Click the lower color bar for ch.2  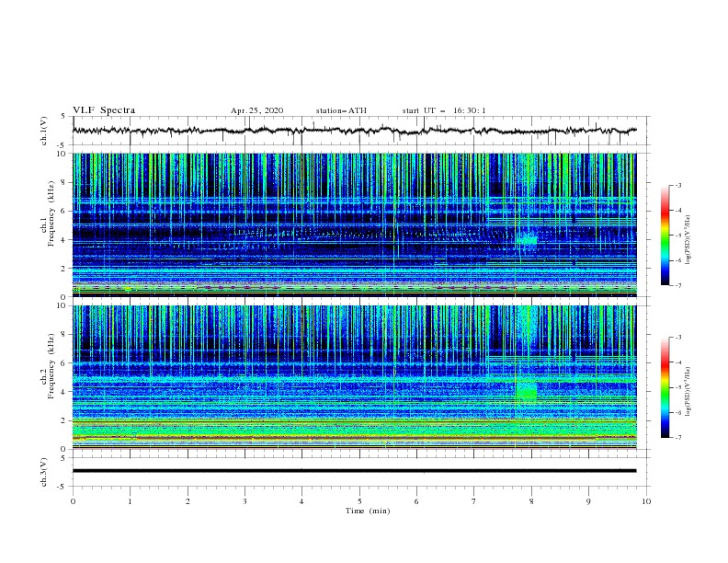(665, 387)
